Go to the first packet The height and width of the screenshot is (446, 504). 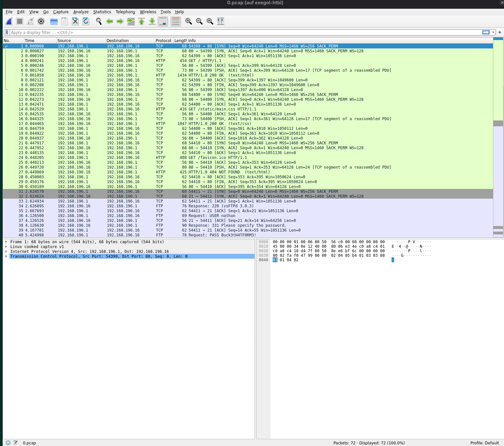pos(141,21)
